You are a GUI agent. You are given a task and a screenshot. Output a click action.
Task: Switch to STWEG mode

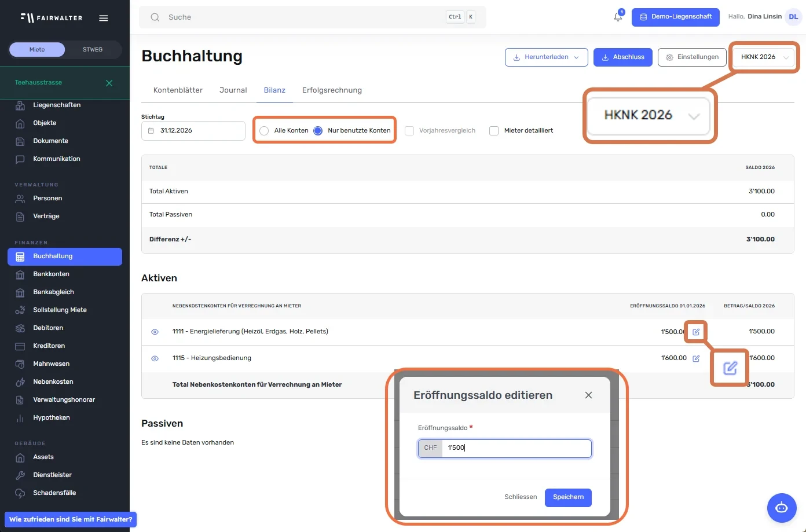coord(93,50)
